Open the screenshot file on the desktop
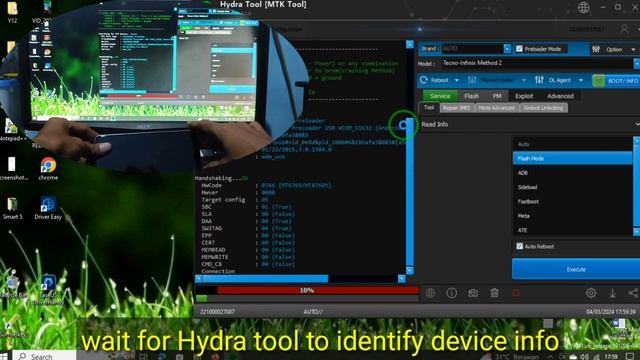 [11, 169]
